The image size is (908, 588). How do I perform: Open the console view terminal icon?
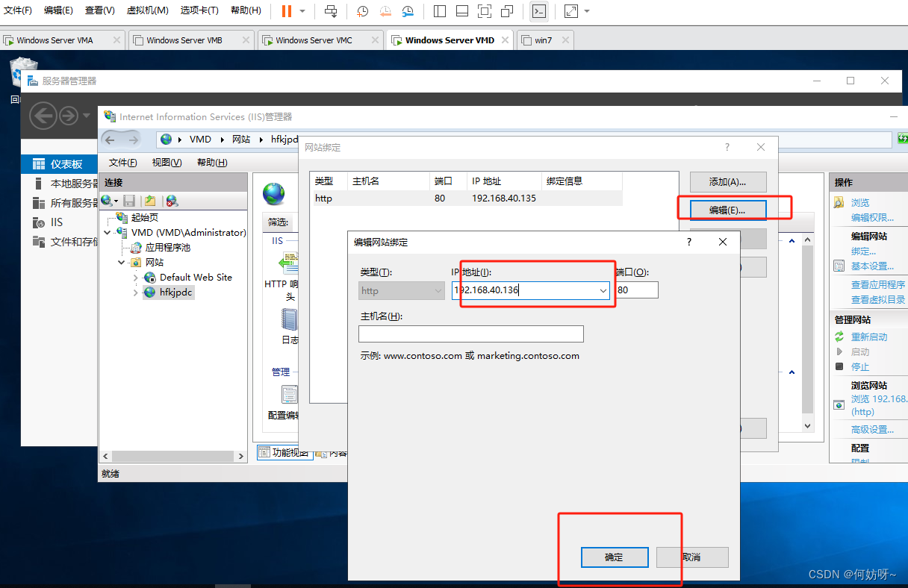coord(538,11)
